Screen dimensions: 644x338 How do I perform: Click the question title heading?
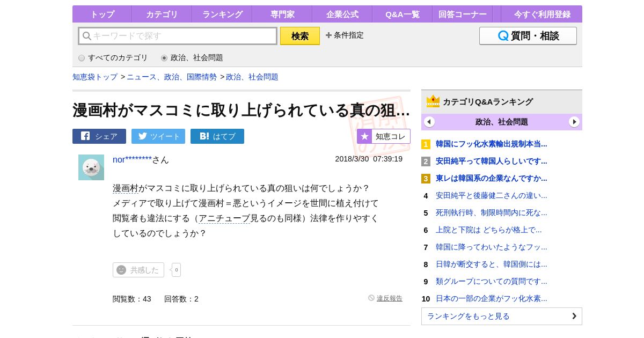click(x=241, y=111)
